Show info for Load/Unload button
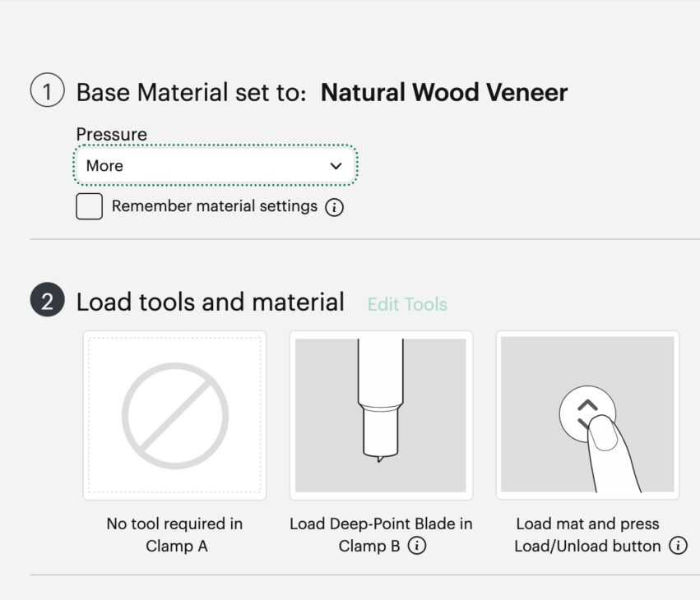The image size is (700, 600). 678,546
